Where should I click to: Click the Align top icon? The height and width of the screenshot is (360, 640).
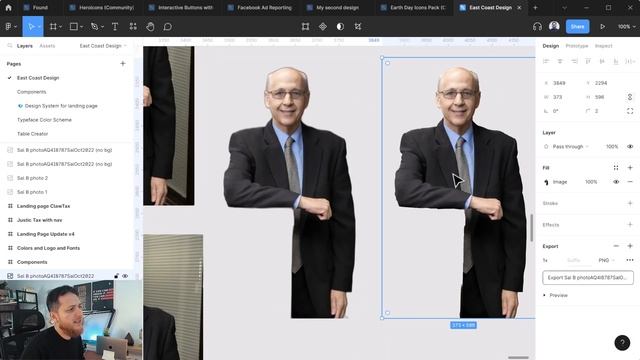tap(588, 61)
